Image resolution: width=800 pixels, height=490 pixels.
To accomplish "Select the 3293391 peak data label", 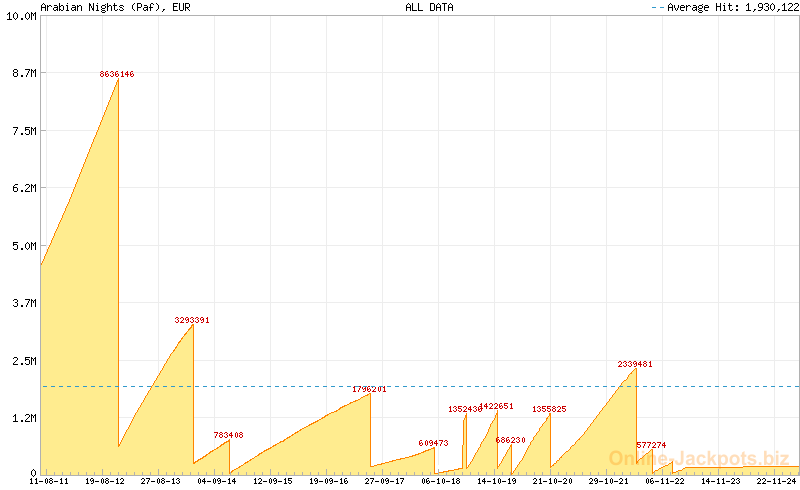I will click(x=192, y=320).
